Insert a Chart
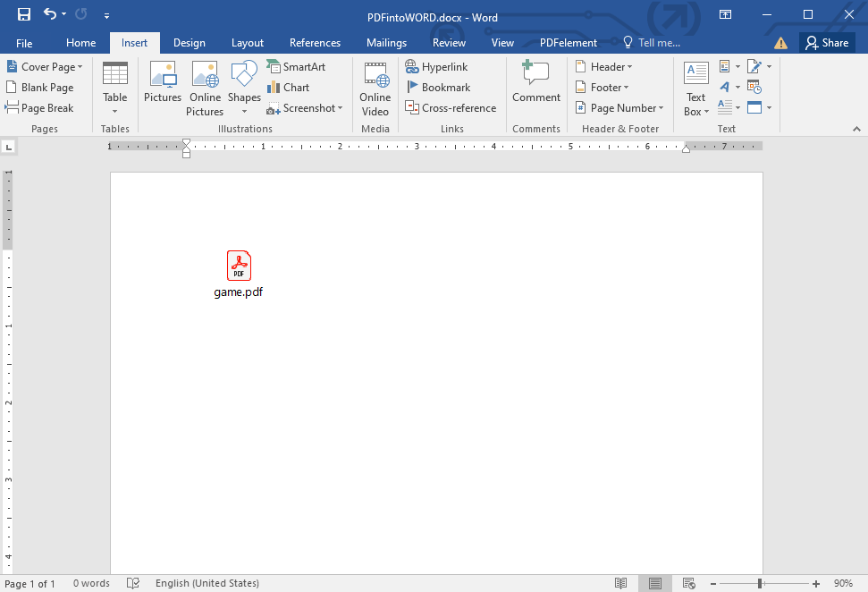Viewport: 868px width, 592px height. 288,87
